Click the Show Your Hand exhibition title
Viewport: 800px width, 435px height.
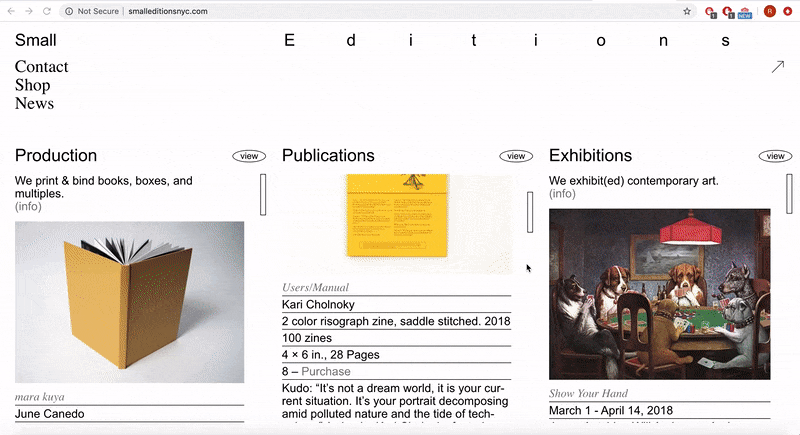588,394
